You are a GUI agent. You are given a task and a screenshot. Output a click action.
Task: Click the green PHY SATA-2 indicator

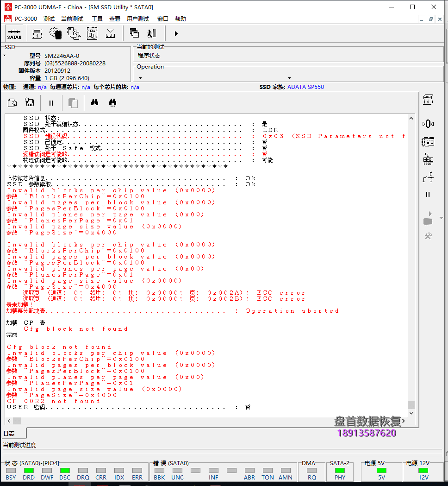click(340, 471)
